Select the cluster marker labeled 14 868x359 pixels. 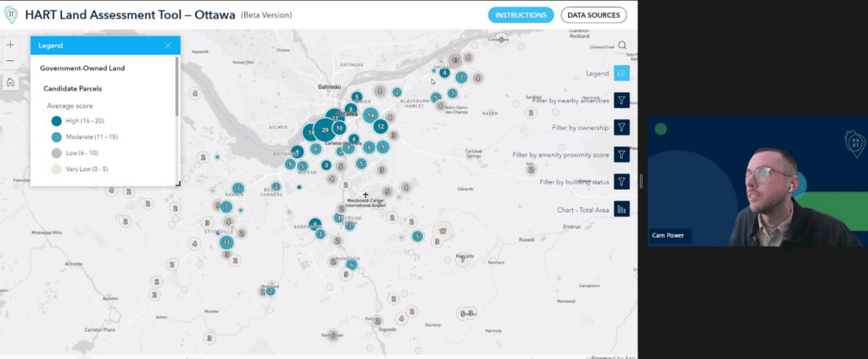(370, 115)
